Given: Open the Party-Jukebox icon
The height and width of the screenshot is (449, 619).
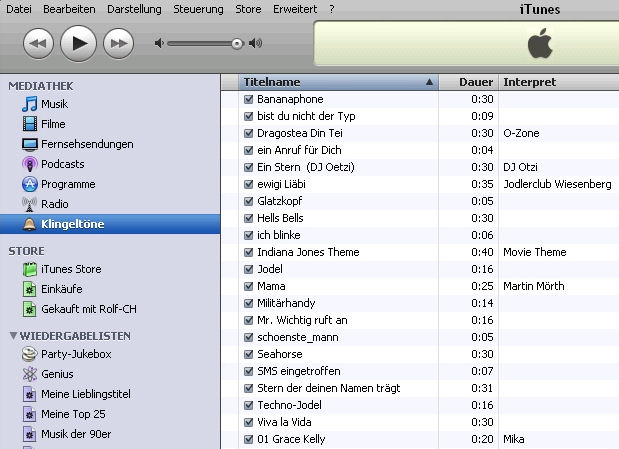Looking at the screenshot, I should [x=30, y=354].
